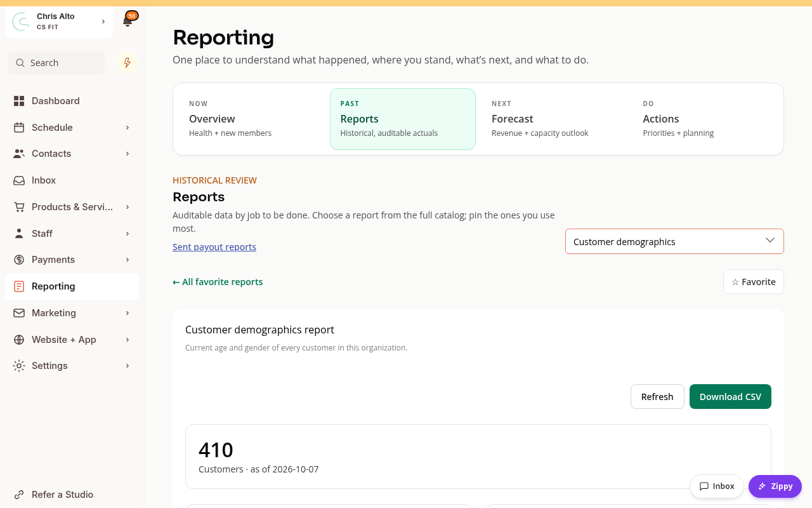
Task: Switch to the Overview tab
Action: click(x=251, y=119)
